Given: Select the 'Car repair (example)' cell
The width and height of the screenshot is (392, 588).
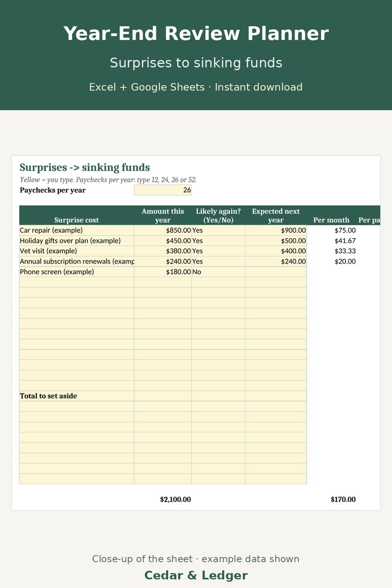Looking at the screenshot, I should point(76,230).
